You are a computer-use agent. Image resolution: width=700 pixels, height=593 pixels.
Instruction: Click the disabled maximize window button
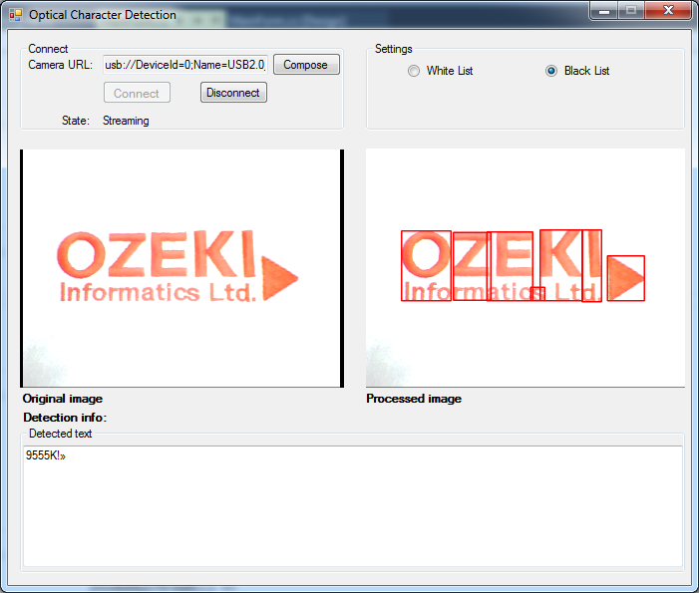pyautogui.click(x=631, y=11)
